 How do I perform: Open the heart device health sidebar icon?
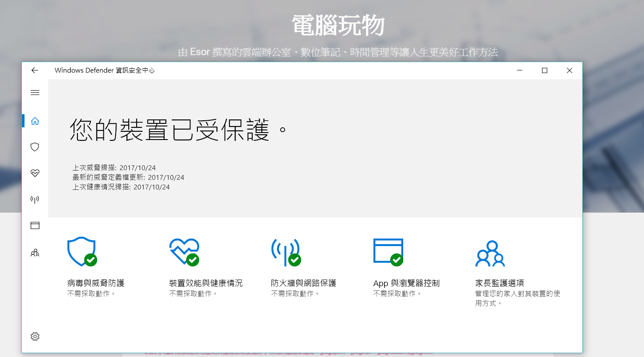tap(35, 173)
